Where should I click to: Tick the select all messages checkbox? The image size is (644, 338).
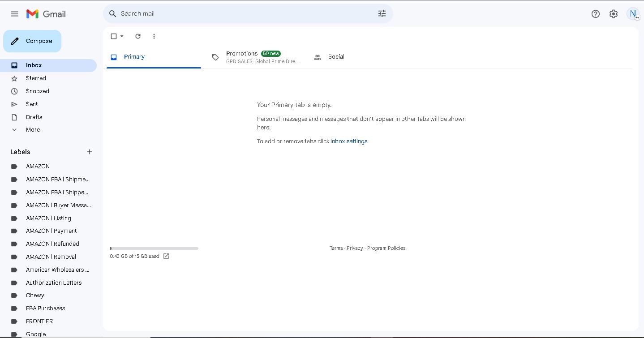114,36
